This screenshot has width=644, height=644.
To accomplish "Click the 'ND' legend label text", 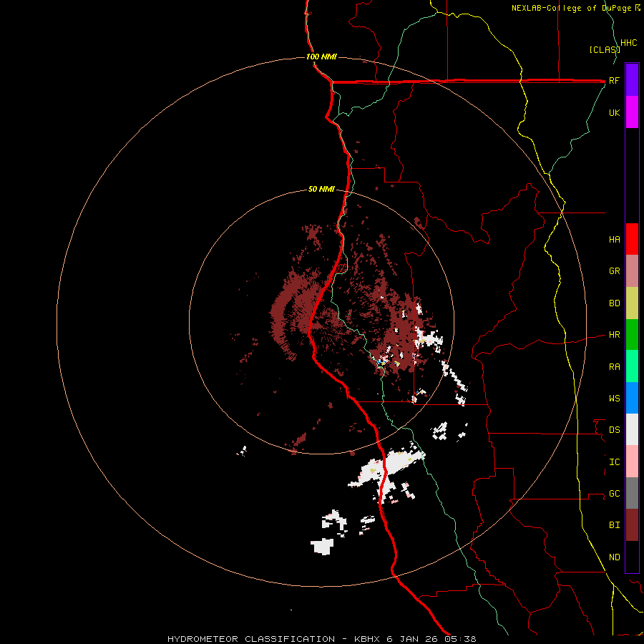I will click(x=614, y=557).
